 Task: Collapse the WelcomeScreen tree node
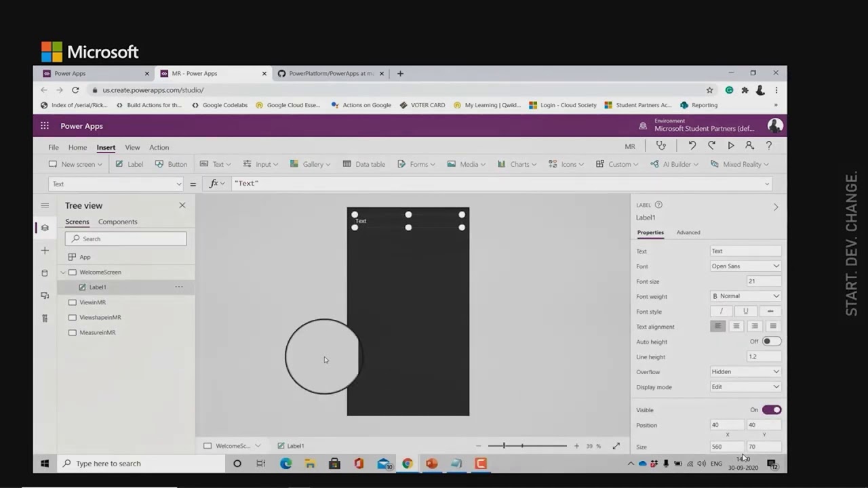pyautogui.click(x=64, y=272)
